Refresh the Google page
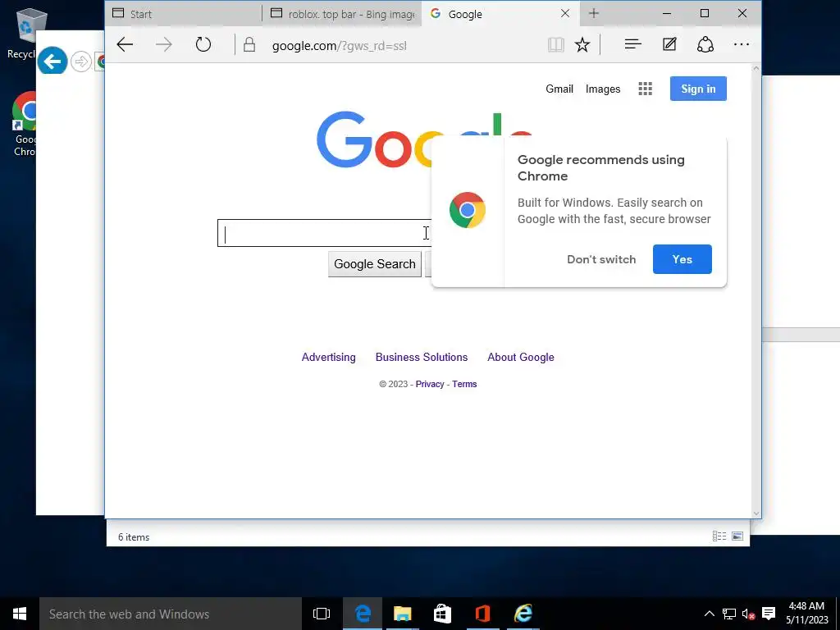The height and width of the screenshot is (630, 840). coord(203,44)
